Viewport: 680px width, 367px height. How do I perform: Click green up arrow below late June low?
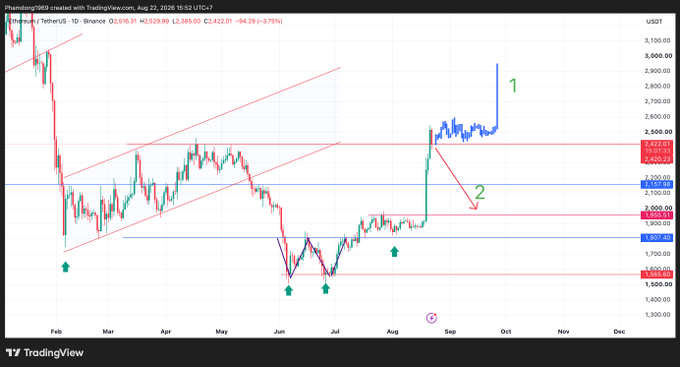tap(326, 288)
